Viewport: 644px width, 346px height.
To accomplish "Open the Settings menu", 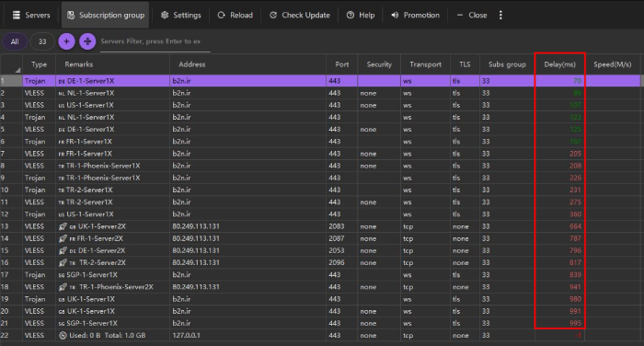I will click(180, 16).
